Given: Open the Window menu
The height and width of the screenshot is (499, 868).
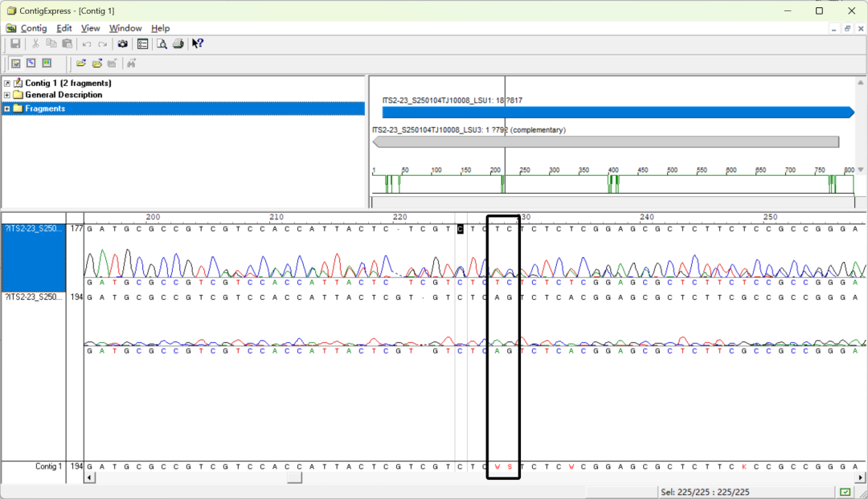Looking at the screenshot, I should (x=125, y=28).
